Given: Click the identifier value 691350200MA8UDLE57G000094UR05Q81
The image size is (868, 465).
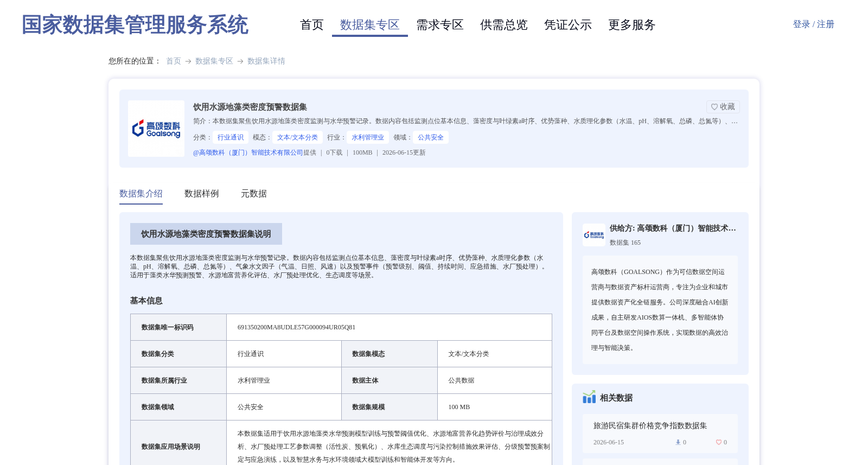Looking at the screenshot, I should pyautogui.click(x=297, y=327).
